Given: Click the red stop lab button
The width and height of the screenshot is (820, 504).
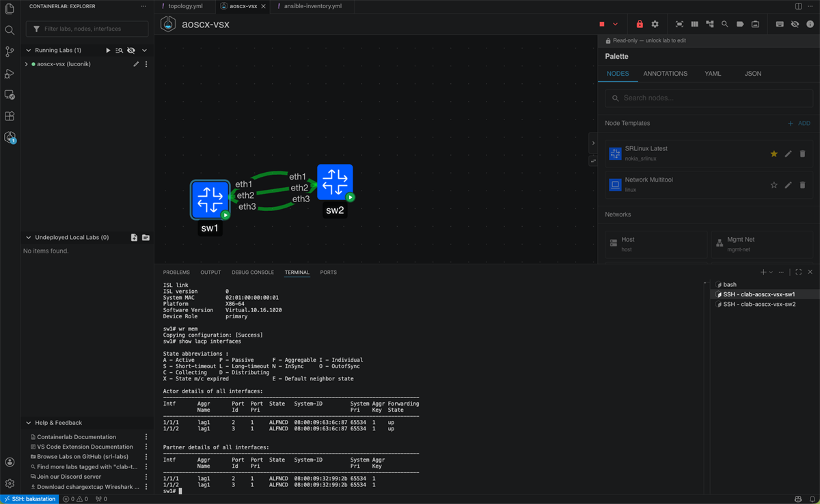Looking at the screenshot, I should 602,25.
